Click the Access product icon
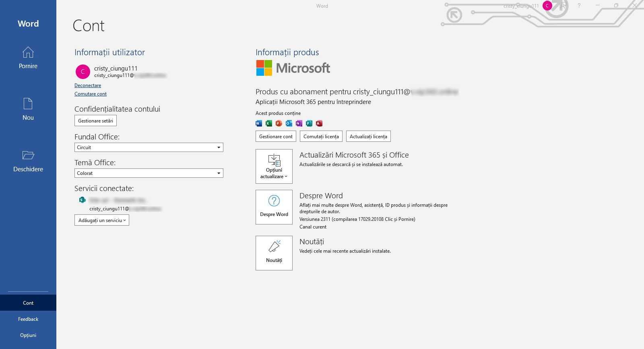 (x=319, y=123)
